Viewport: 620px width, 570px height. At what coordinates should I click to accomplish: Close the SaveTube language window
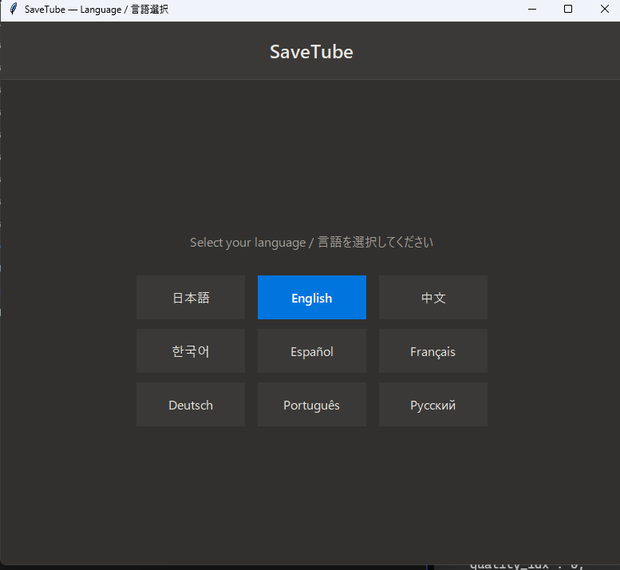(605, 9)
